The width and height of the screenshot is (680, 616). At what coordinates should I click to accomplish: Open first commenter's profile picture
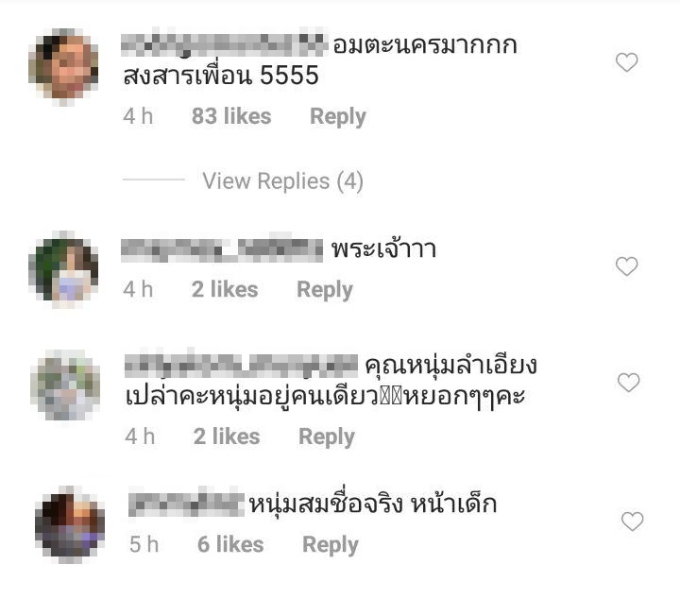click(x=63, y=66)
